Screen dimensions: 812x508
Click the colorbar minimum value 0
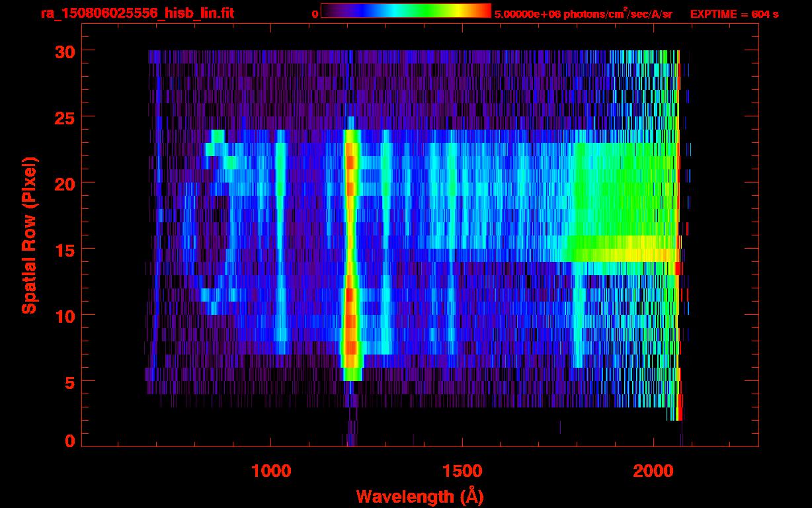click(315, 14)
